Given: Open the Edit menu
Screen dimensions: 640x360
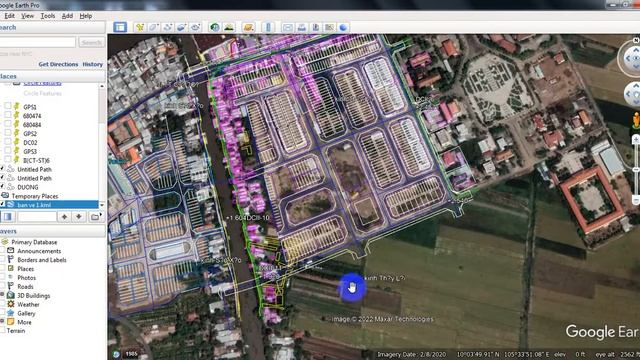Looking at the screenshot, I should pos(9,16).
